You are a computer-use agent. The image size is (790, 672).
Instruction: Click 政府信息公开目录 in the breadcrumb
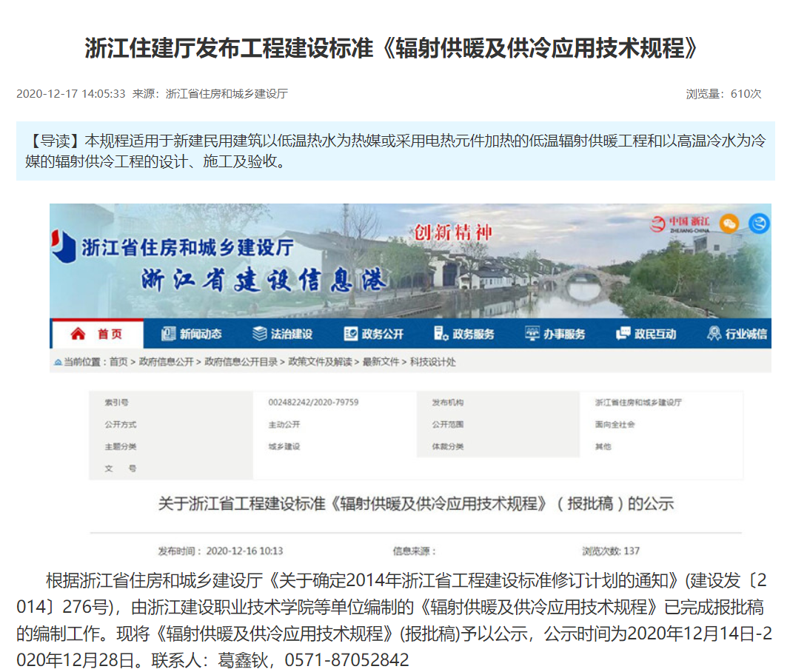[241, 362]
